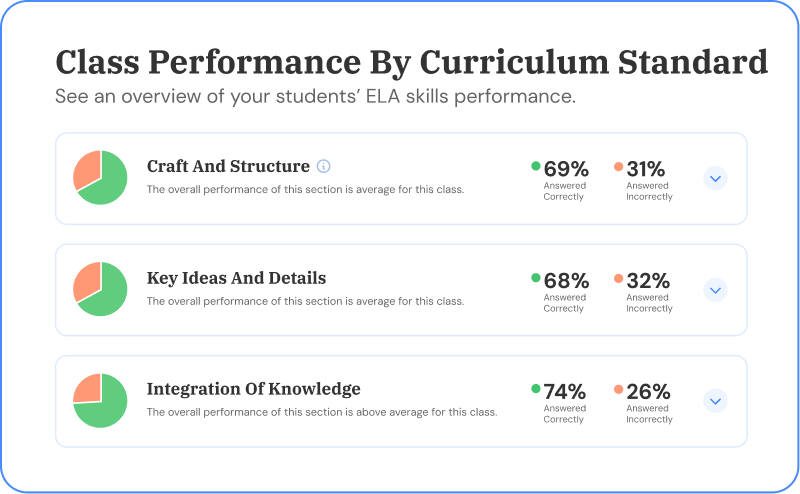Click the 26% Answered Incorrectly value
The image size is (800, 494).
pyautogui.click(x=648, y=392)
